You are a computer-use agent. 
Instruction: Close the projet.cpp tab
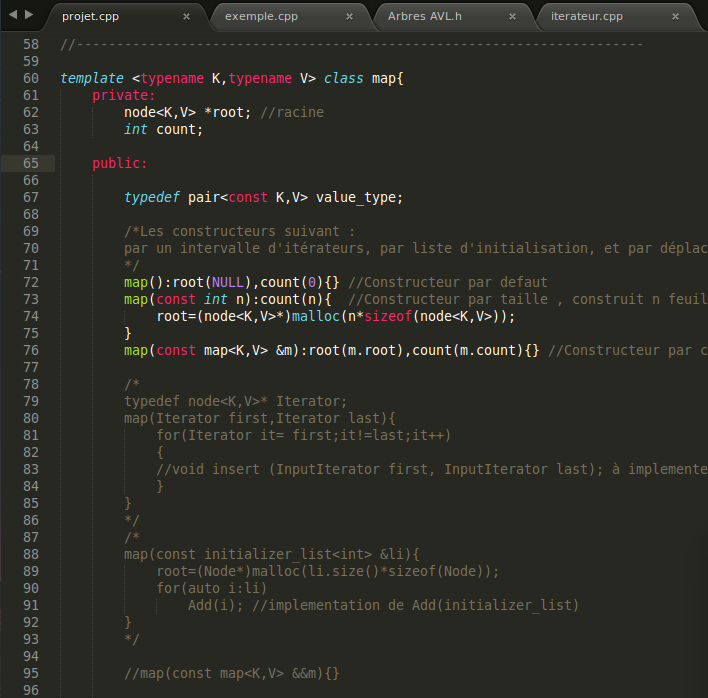(186, 17)
